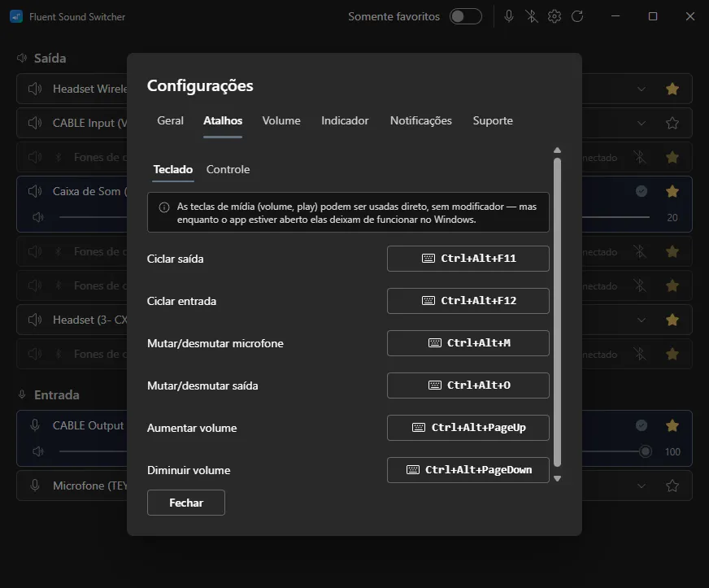
Task: Change the Ciclar entrada shortcut Ctrl+Alt+F12
Action: point(468,301)
